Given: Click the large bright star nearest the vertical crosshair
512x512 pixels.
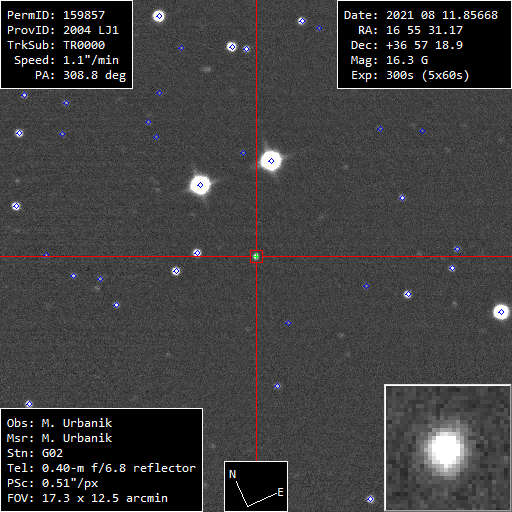Looking at the screenshot, I should pyautogui.click(x=271, y=161).
